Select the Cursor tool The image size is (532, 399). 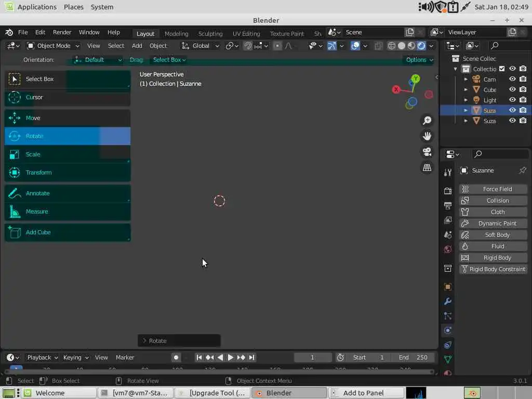tap(67, 97)
